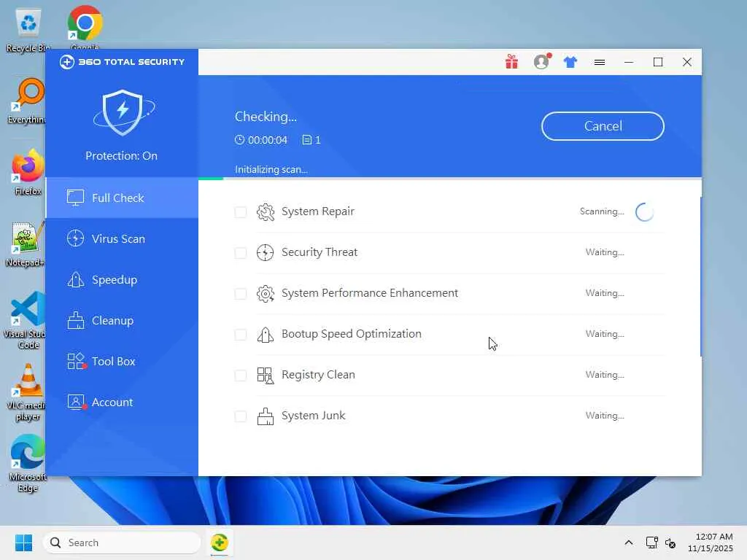Click the scanning spinner for System Repair
The image size is (747, 560).
tap(645, 212)
